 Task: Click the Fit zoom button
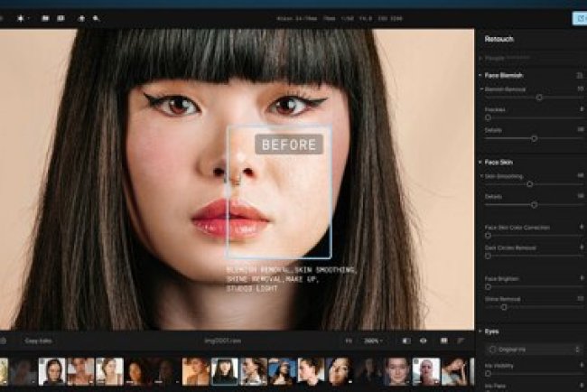click(349, 341)
